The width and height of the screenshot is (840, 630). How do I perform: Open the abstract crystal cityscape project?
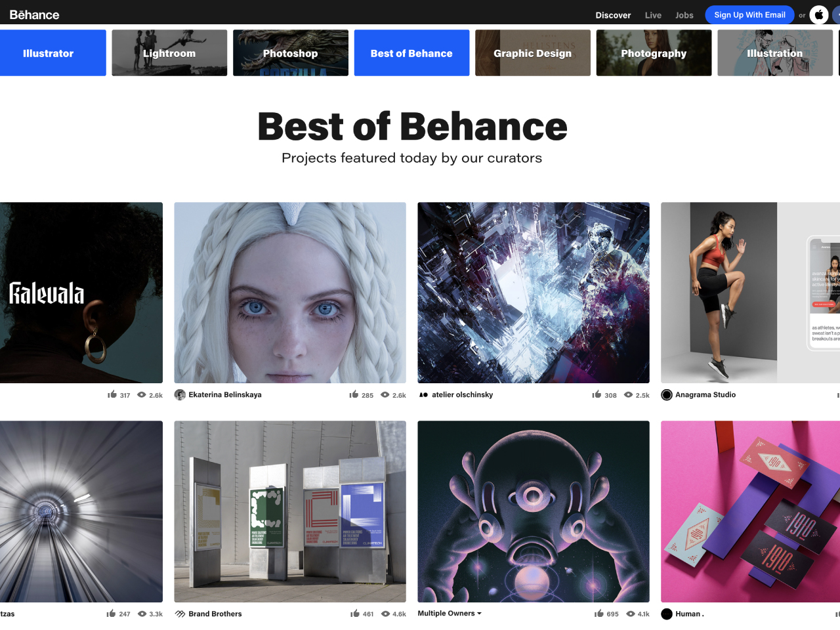(x=534, y=293)
